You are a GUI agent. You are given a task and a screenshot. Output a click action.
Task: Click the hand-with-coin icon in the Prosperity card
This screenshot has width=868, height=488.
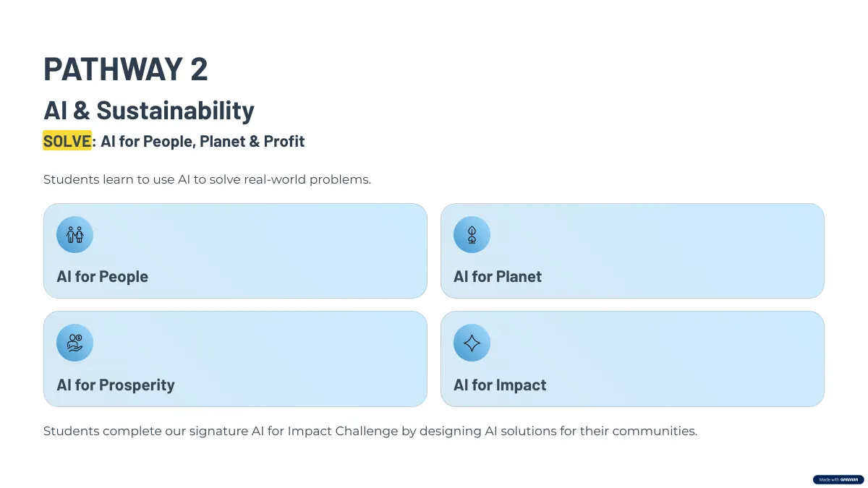[75, 343]
